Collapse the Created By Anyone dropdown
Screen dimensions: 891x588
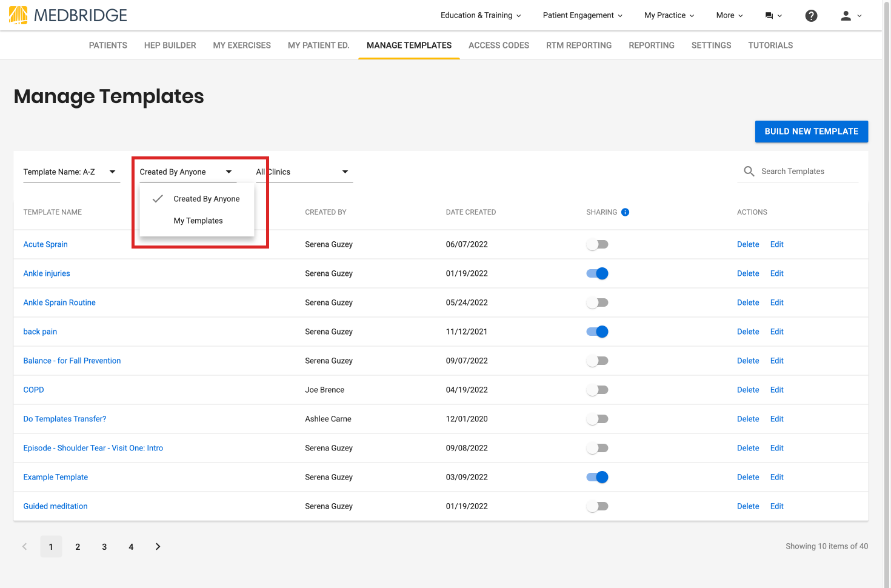pos(188,172)
